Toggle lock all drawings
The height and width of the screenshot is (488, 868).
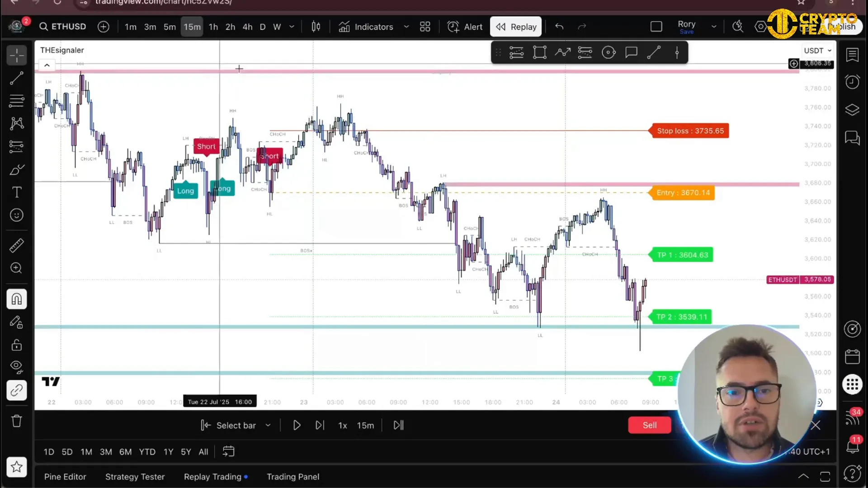[17, 345]
